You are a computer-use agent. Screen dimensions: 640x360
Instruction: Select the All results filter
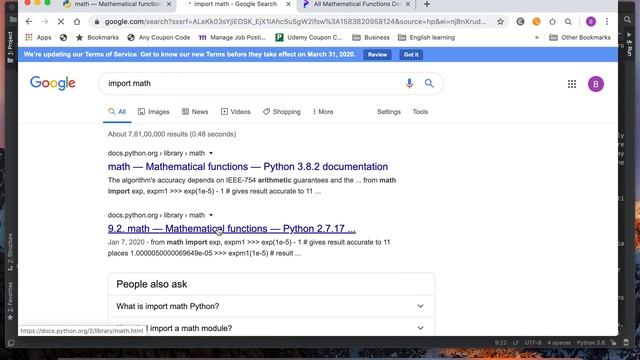[x=117, y=111]
